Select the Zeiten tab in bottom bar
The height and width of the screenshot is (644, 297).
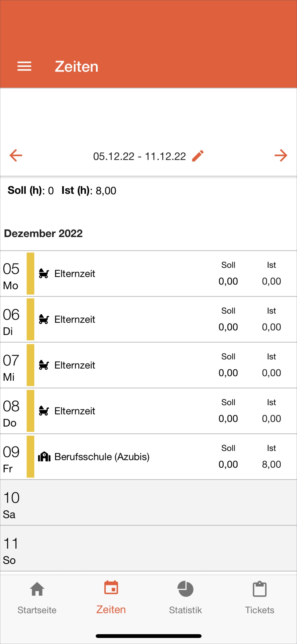point(111,597)
